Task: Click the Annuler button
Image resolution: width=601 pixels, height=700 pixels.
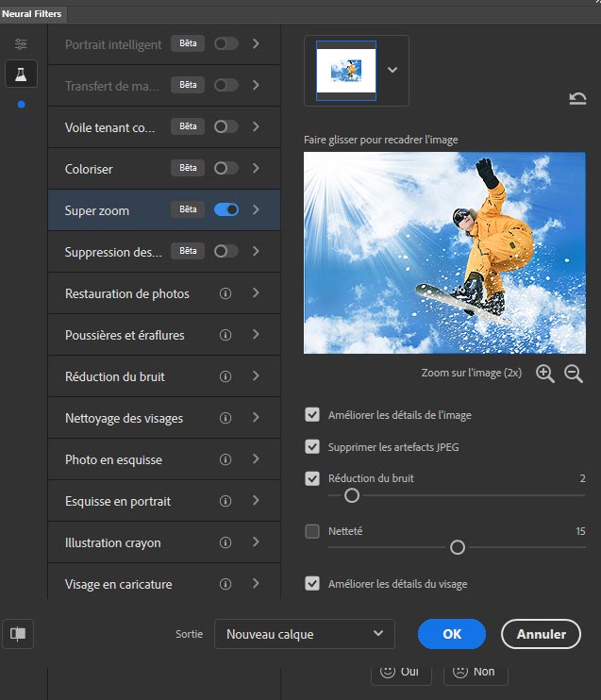Action: (x=541, y=634)
